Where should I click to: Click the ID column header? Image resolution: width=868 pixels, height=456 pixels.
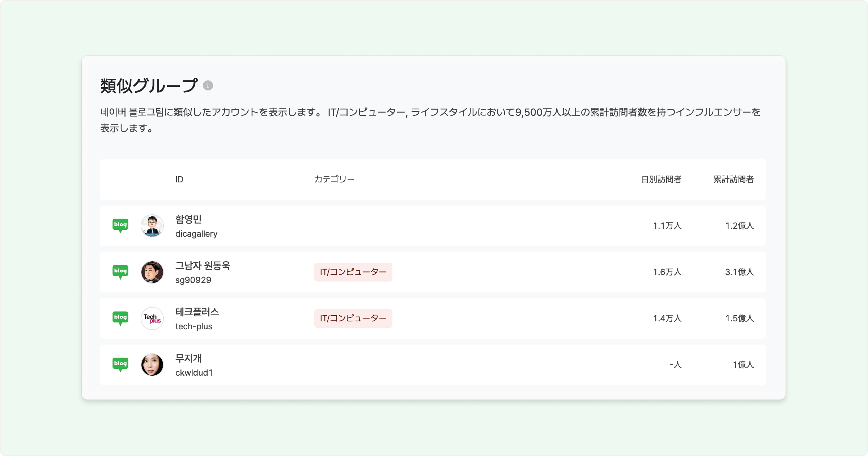(179, 180)
